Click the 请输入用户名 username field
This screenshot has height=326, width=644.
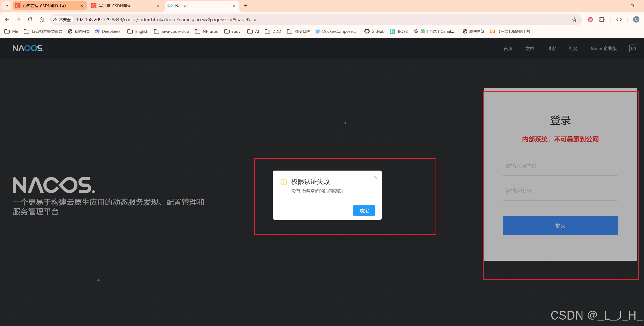[x=560, y=166]
